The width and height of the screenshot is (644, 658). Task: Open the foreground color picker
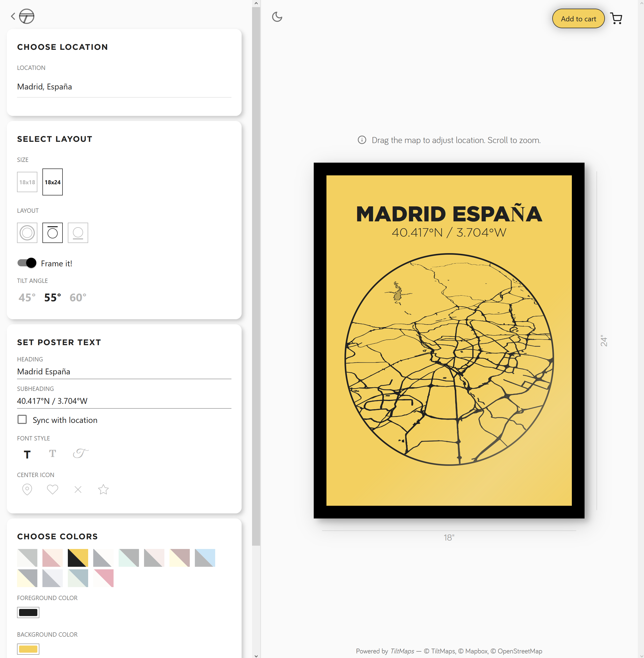point(28,612)
